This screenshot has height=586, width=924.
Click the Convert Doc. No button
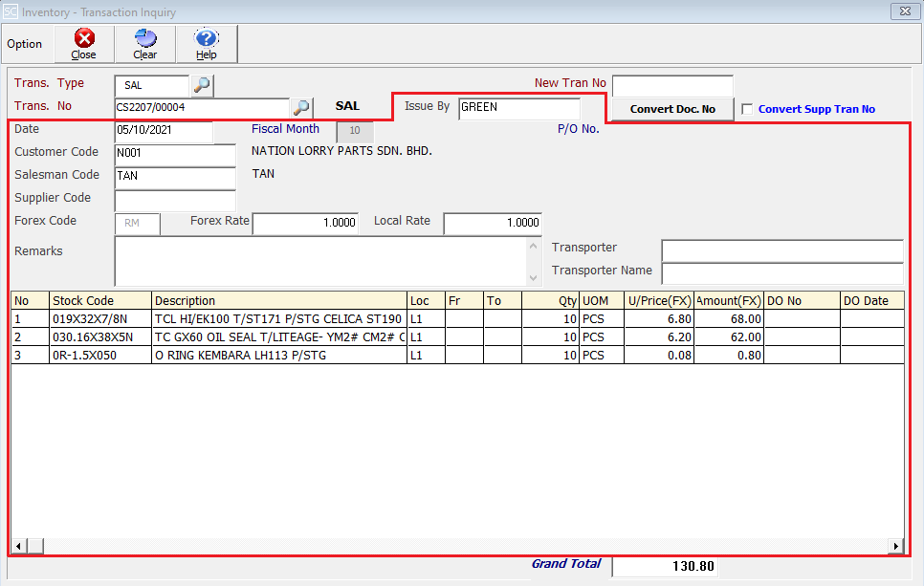(x=672, y=109)
